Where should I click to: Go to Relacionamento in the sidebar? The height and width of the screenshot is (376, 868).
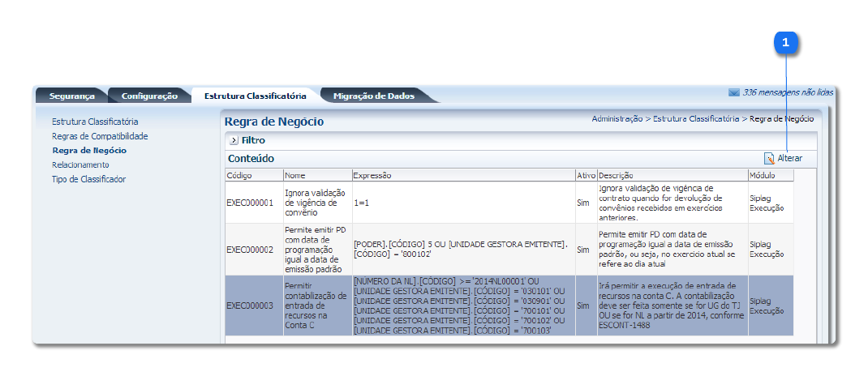click(x=80, y=164)
